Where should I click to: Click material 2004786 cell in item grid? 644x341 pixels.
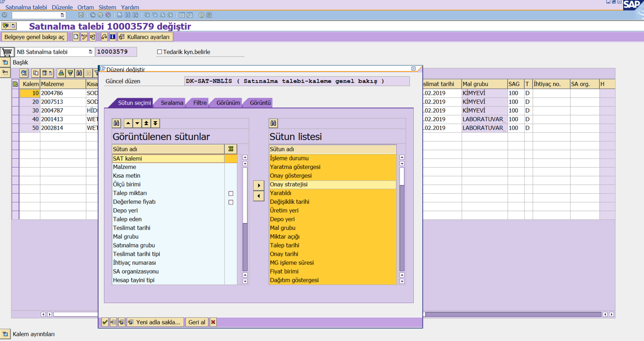click(63, 93)
